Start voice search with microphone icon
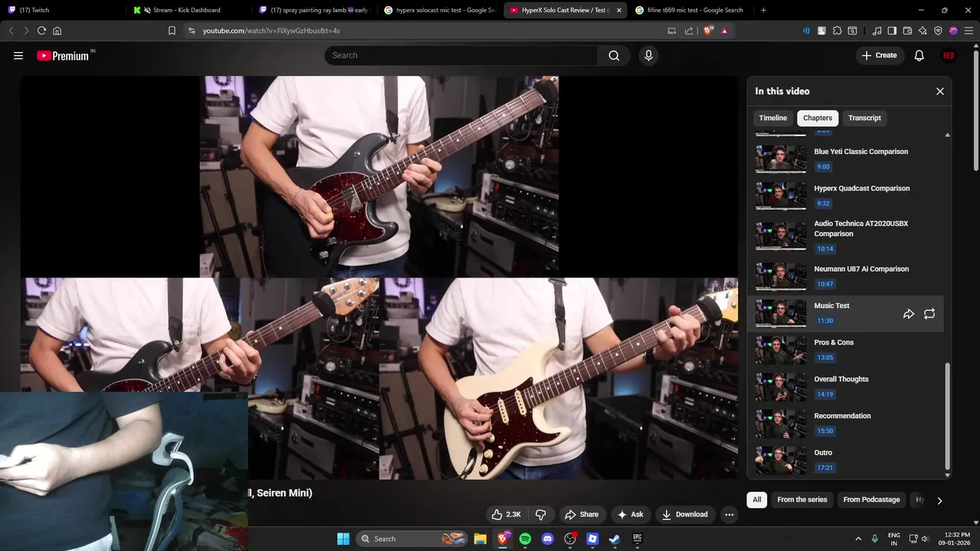This screenshot has height=551, width=980. [648, 55]
